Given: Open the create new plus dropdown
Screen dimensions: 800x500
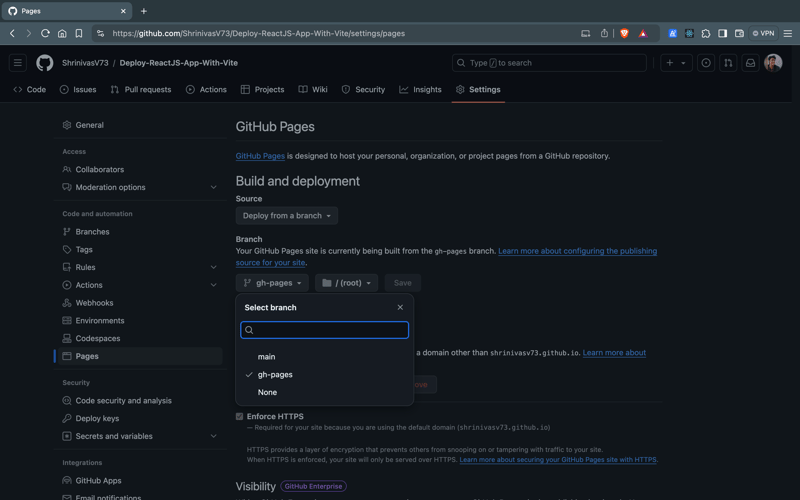Looking at the screenshot, I should tap(676, 63).
